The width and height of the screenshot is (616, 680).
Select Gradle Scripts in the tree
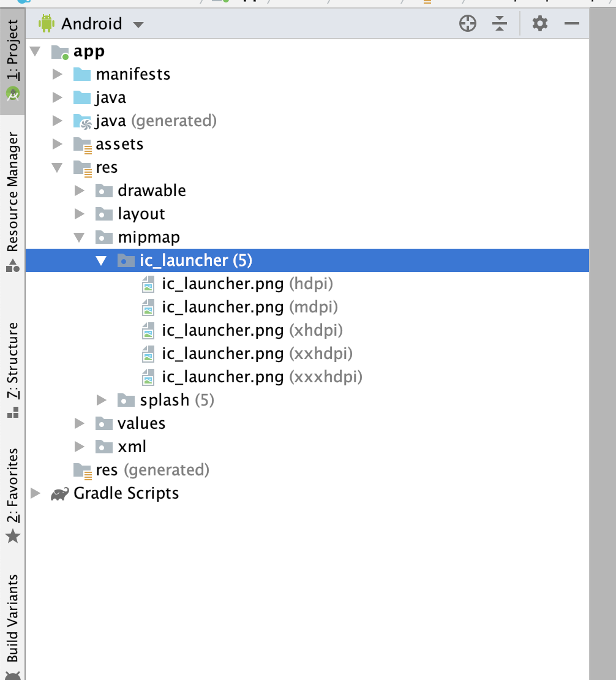(126, 493)
